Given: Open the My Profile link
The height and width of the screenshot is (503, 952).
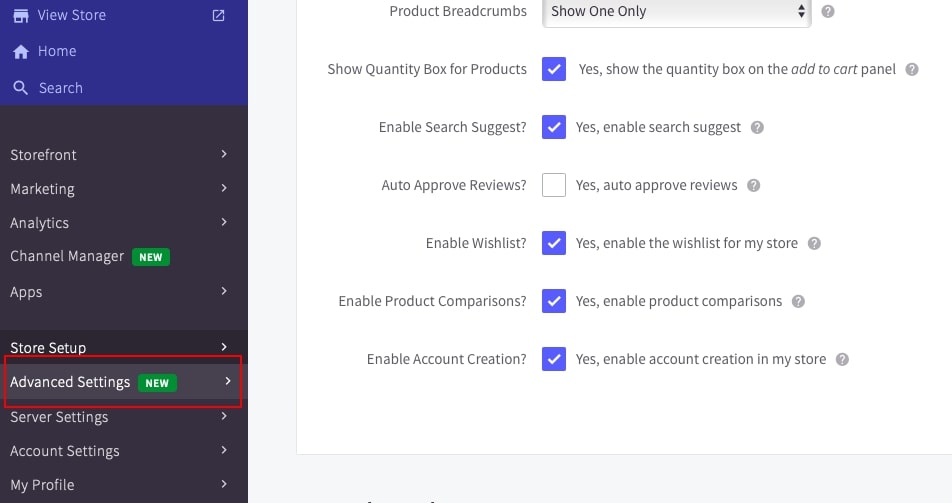Looking at the screenshot, I should click(x=42, y=485).
